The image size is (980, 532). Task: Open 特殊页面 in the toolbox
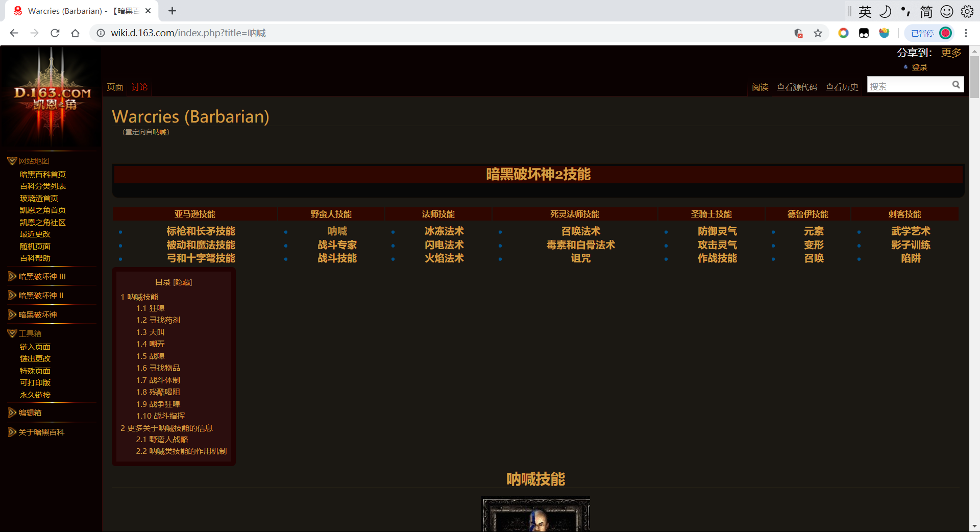coord(35,371)
